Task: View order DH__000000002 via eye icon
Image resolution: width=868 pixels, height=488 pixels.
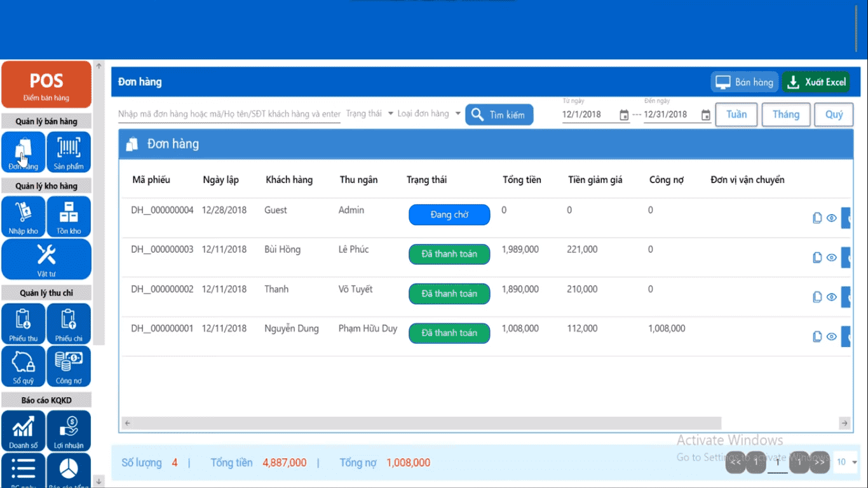Action: pyautogui.click(x=832, y=297)
